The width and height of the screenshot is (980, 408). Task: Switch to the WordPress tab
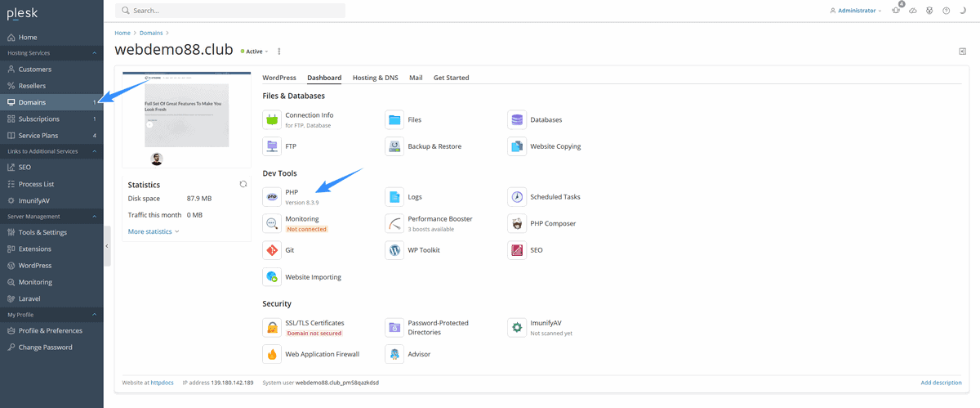click(279, 78)
